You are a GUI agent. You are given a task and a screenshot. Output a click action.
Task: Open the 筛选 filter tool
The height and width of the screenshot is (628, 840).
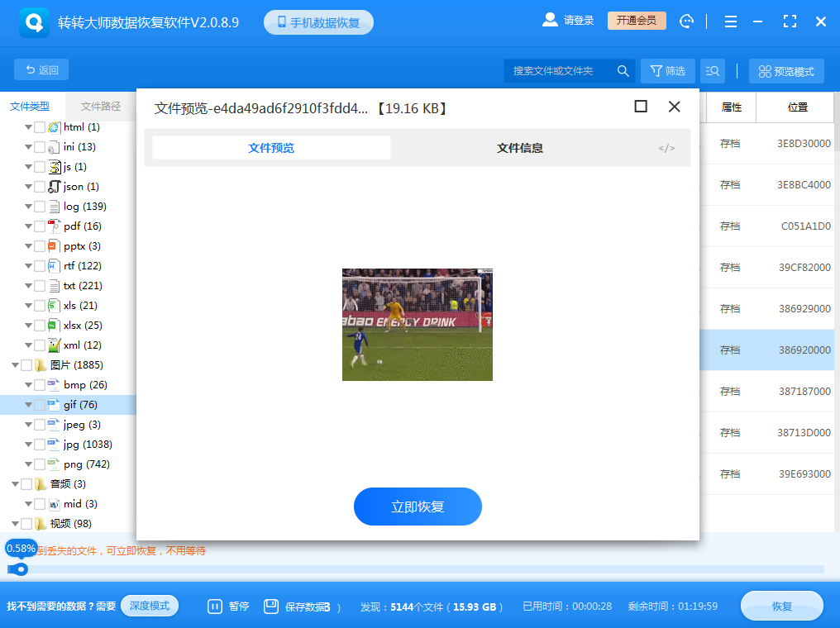pos(668,71)
